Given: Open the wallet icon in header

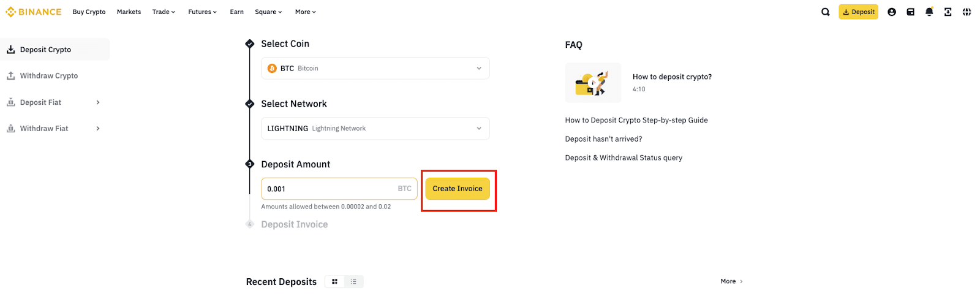Looking at the screenshot, I should point(911,12).
